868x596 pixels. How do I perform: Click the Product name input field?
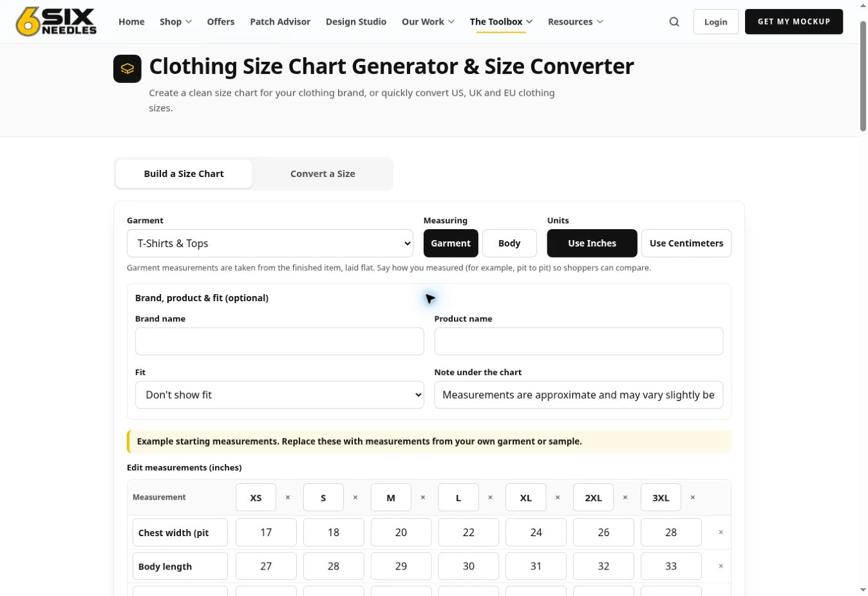click(x=579, y=342)
